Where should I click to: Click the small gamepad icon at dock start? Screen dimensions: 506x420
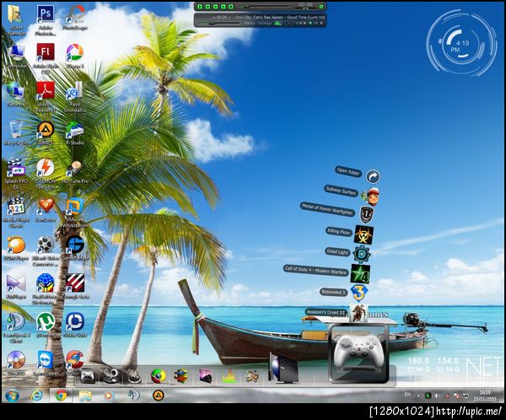[x=88, y=376]
